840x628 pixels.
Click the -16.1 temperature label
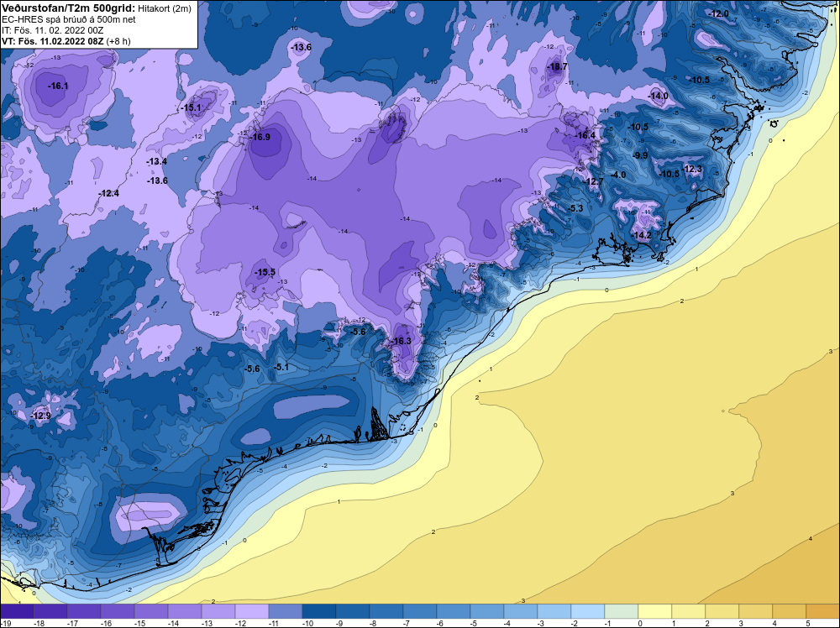[x=58, y=86]
